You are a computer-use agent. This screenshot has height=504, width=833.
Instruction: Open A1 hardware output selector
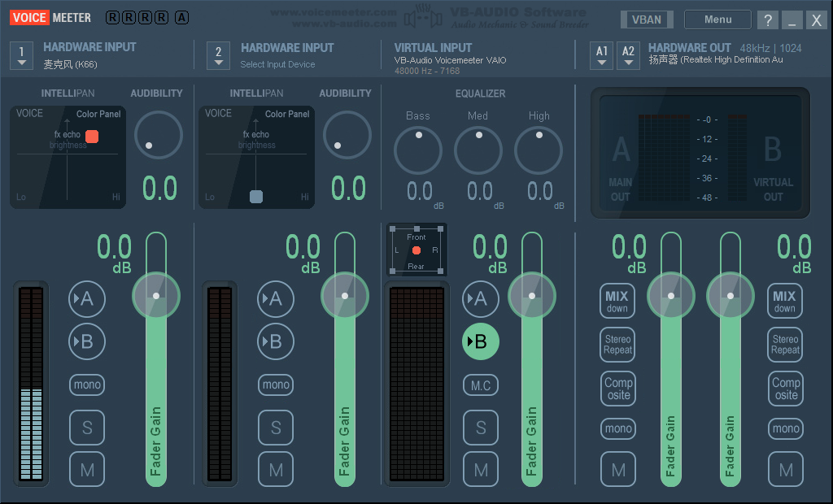point(601,56)
